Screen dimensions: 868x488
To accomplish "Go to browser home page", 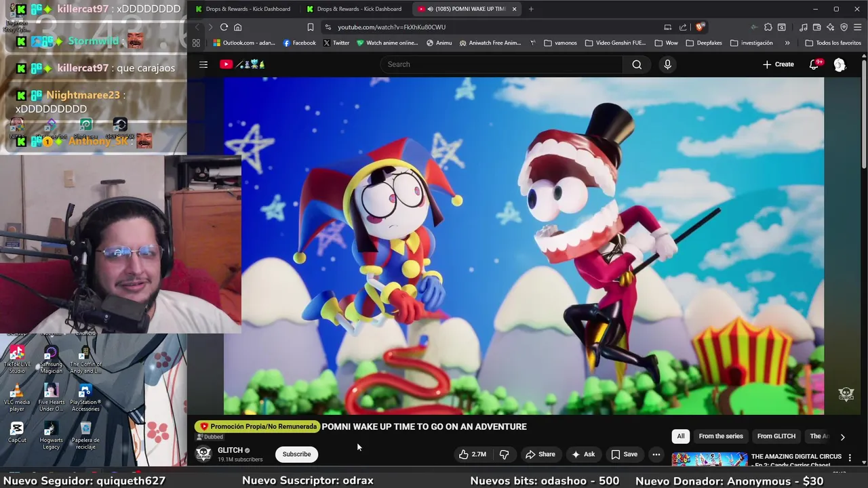I will [x=238, y=27].
